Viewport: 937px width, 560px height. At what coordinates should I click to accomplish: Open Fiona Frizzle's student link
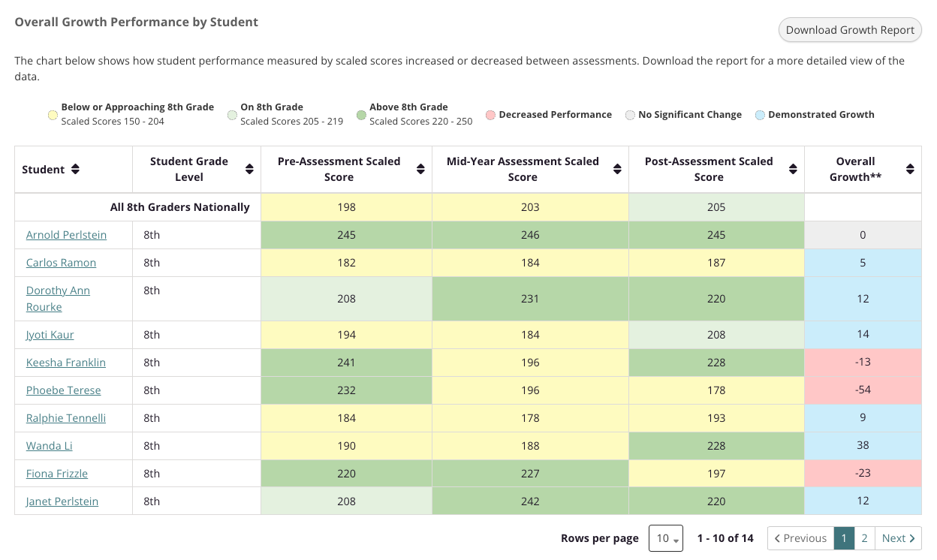click(x=57, y=474)
